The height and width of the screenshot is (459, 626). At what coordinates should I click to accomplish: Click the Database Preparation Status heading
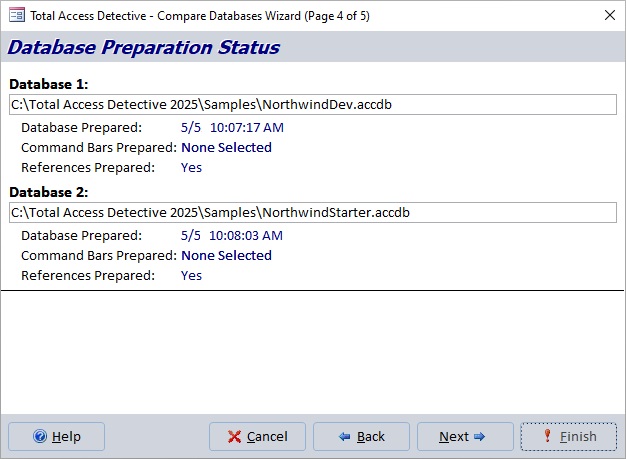click(144, 47)
